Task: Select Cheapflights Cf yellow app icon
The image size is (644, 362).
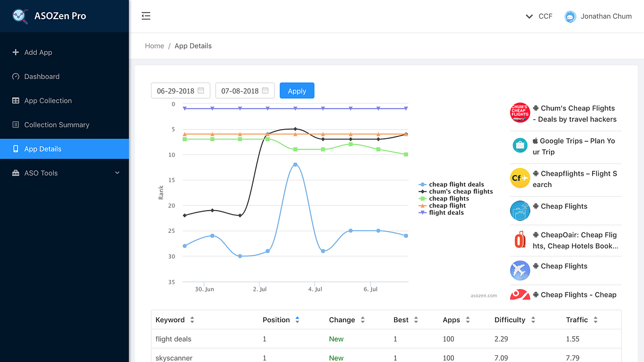Action: pos(520,178)
